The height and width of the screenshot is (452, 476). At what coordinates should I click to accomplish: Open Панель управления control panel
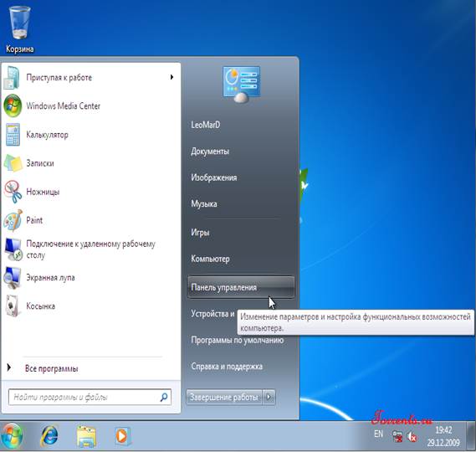241,287
